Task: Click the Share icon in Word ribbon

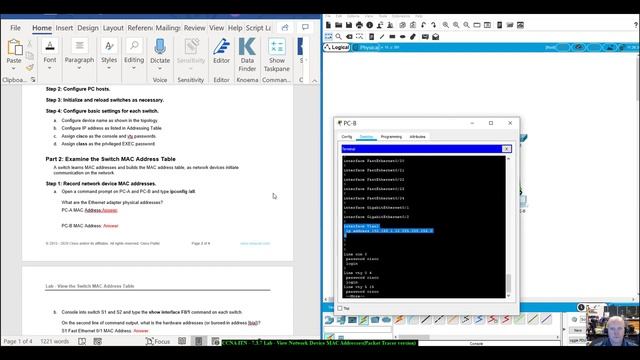Action: [285, 27]
